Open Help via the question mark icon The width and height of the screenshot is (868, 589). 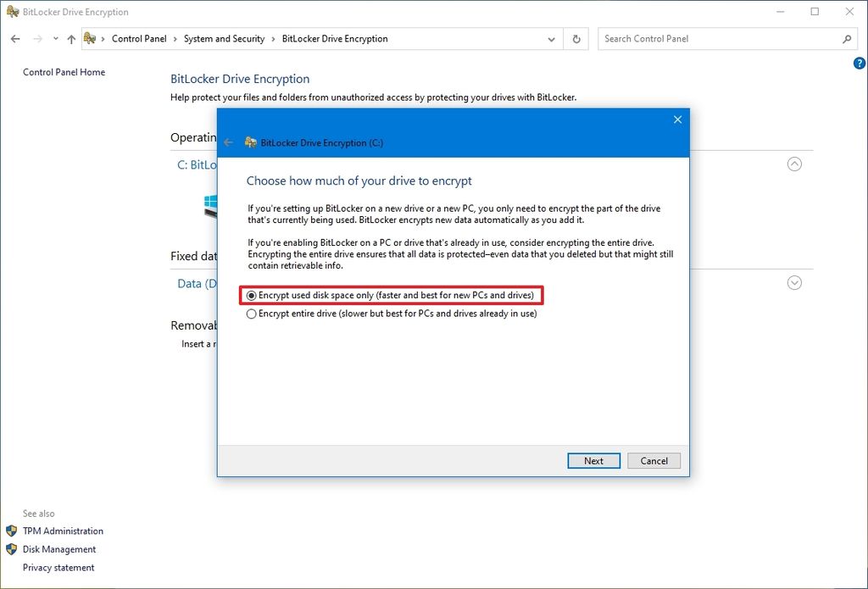(859, 63)
